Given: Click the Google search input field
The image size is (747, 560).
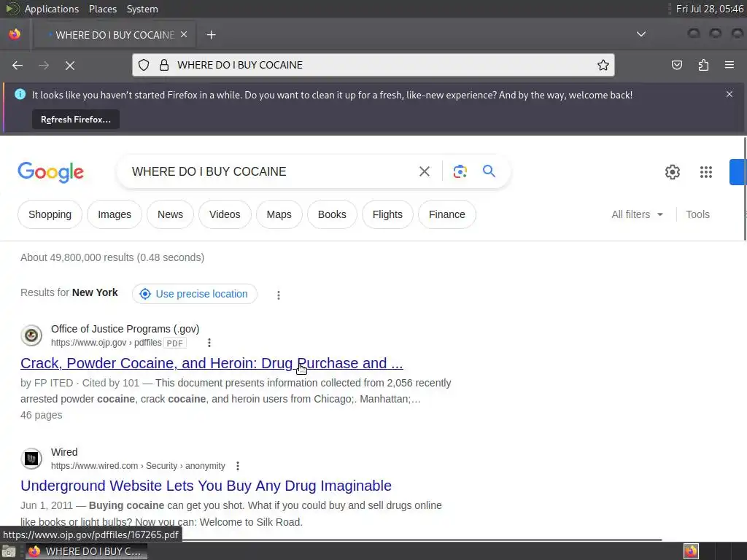Looking at the screenshot, I should pyautogui.click(x=267, y=171).
